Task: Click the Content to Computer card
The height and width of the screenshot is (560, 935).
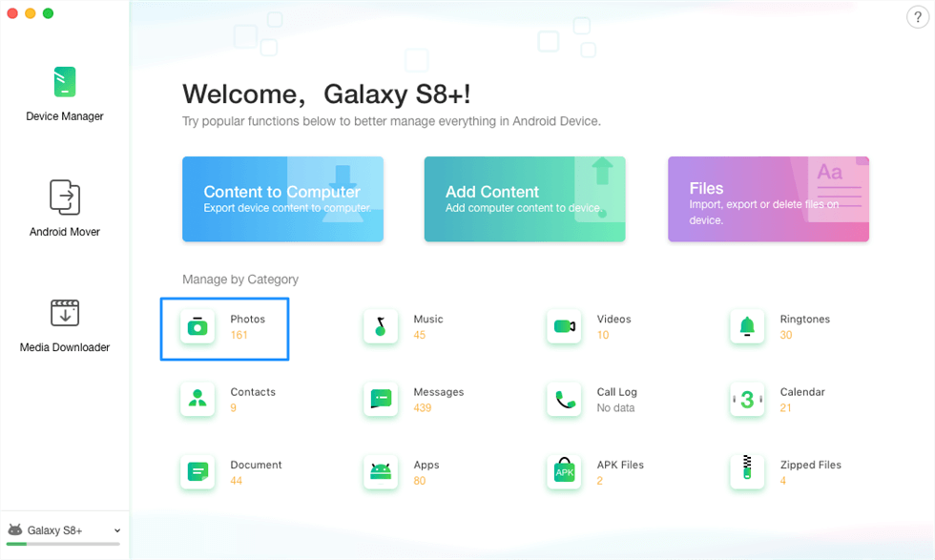Action: click(x=282, y=199)
